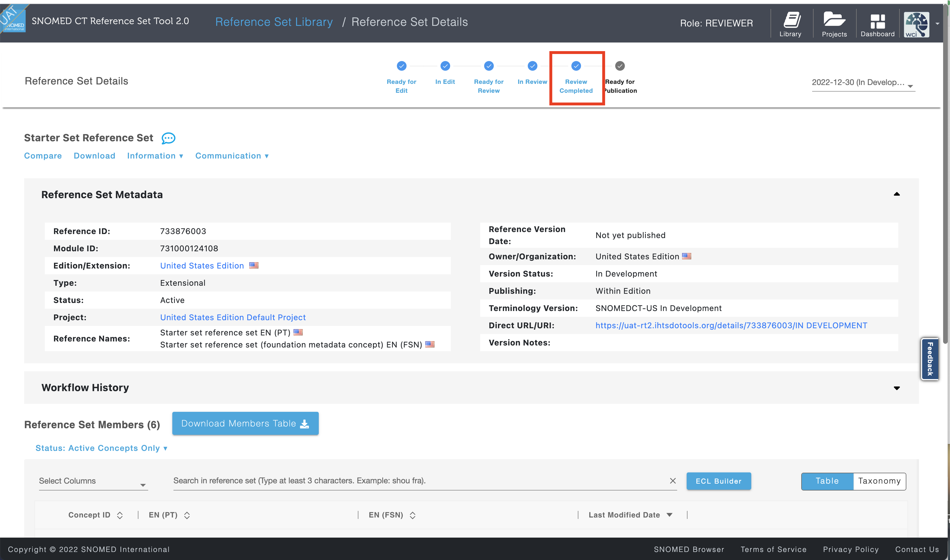The width and height of the screenshot is (950, 560).
Task: Click the page vertical scrollbar
Action: tap(945, 173)
